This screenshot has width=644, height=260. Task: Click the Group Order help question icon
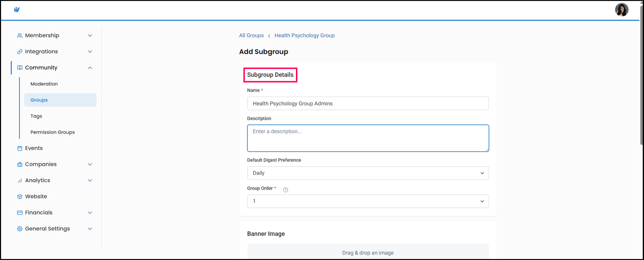[285, 190]
